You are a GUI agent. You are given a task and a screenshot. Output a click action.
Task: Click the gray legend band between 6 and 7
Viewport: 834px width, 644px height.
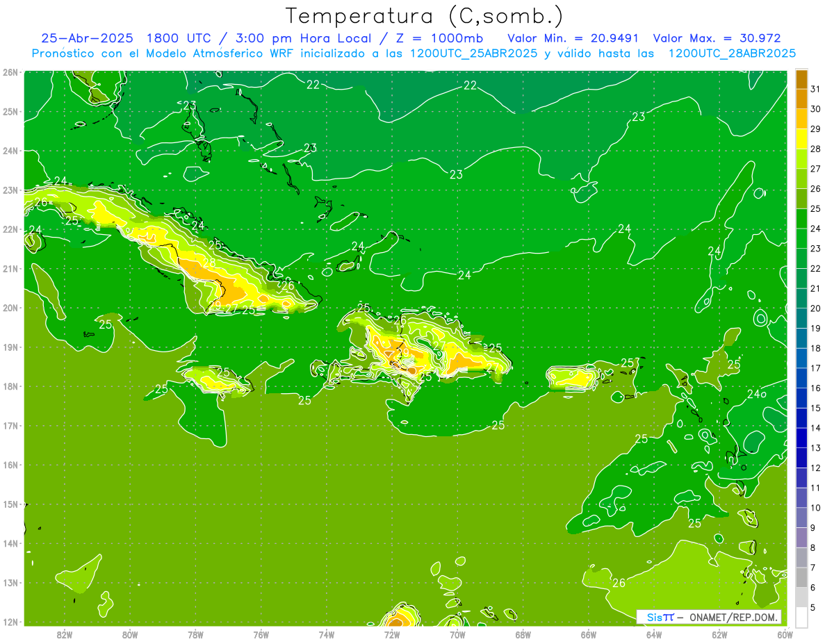tap(801, 577)
